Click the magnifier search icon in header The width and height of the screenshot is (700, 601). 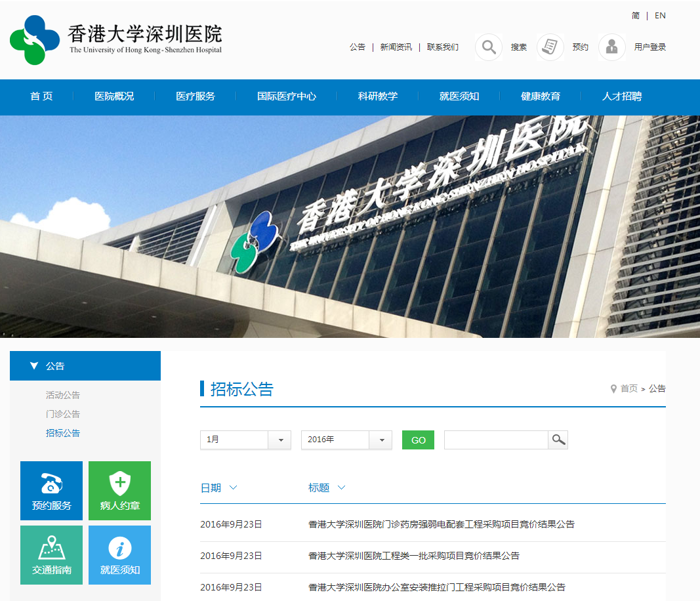[x=488, y=47]
